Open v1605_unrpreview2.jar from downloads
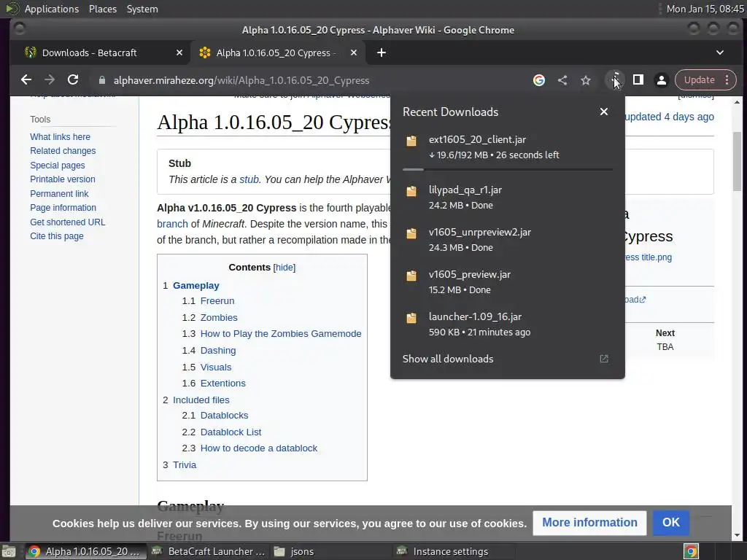Viewport: 747px width, 560px height. [508, 239]
